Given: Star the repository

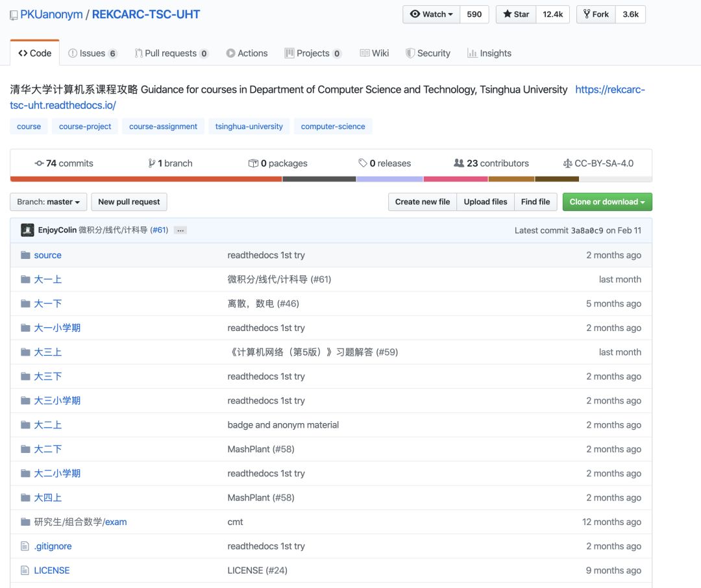Looking at the screenshot, I should [516, 14].
